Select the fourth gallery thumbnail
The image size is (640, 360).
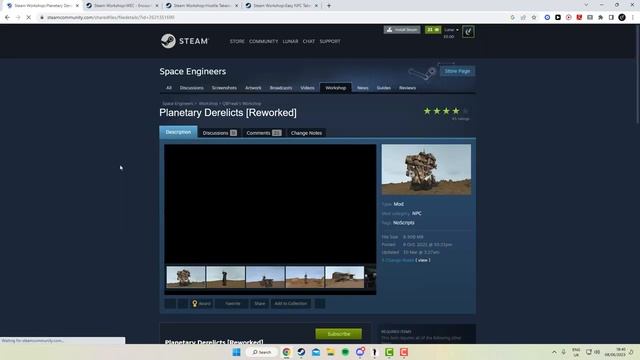[x=305, y=277]
